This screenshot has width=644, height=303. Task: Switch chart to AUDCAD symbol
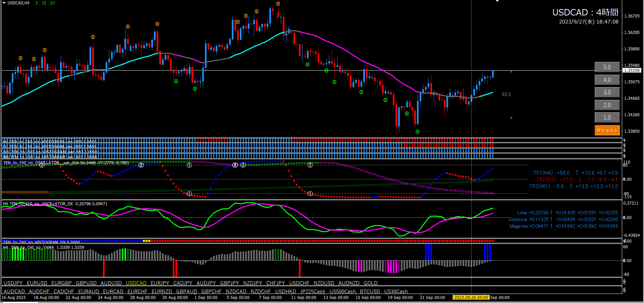tap(14, 292)
